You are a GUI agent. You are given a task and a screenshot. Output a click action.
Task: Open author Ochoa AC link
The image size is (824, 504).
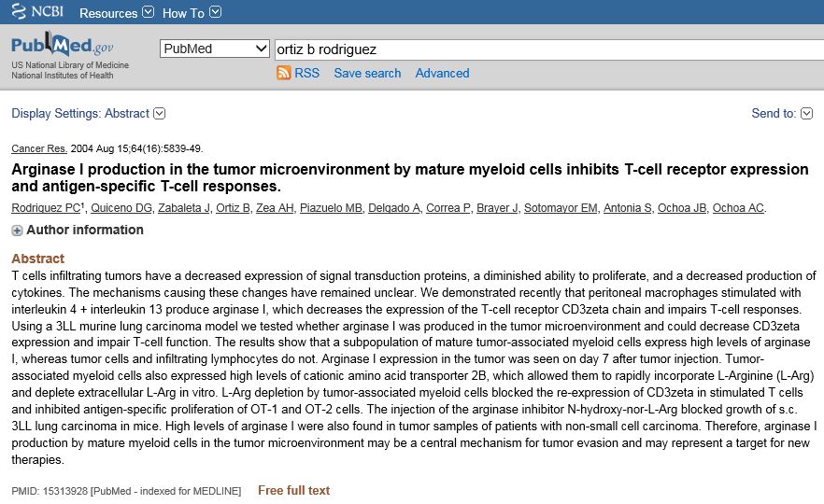coord(739,207)
